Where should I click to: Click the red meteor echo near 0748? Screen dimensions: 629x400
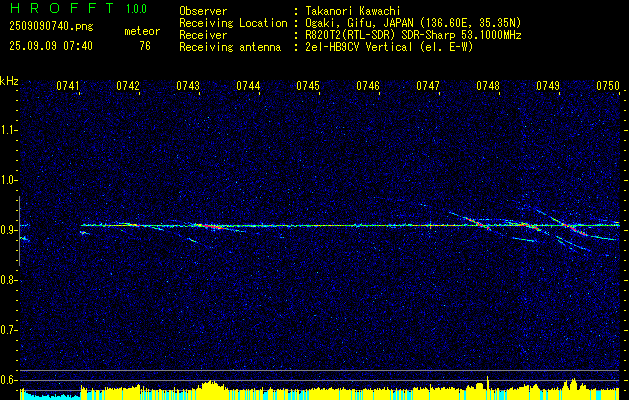[x=477, y=222]
